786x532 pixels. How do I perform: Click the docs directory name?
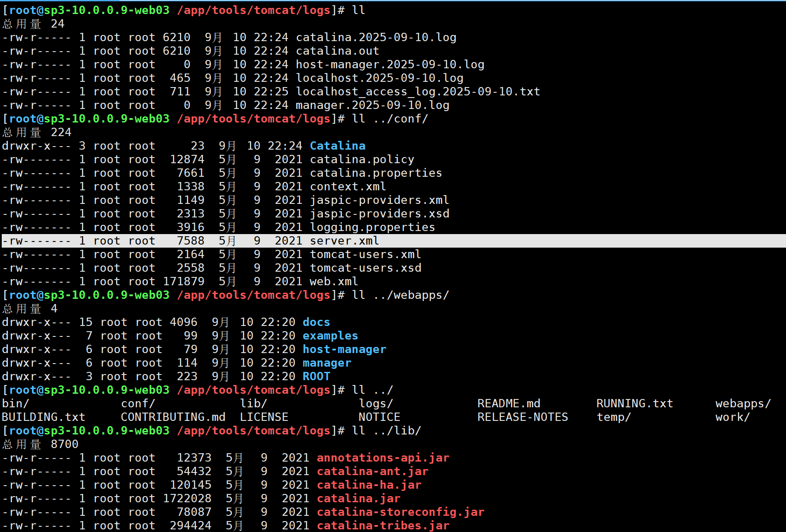[317, 322]
